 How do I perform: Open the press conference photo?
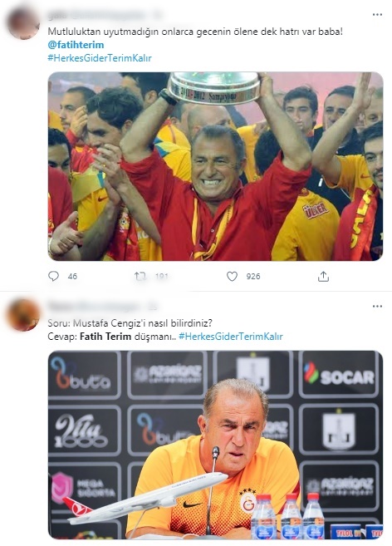[x=215, y=445]
